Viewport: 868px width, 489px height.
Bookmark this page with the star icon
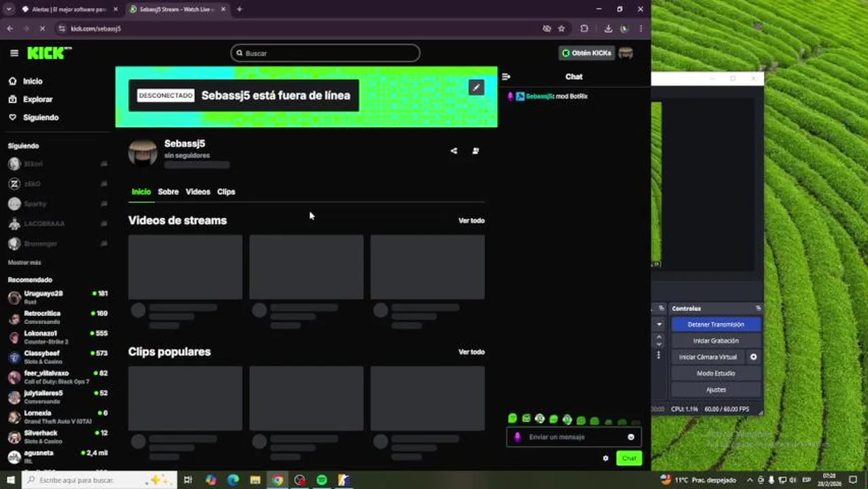click(561, 29)
